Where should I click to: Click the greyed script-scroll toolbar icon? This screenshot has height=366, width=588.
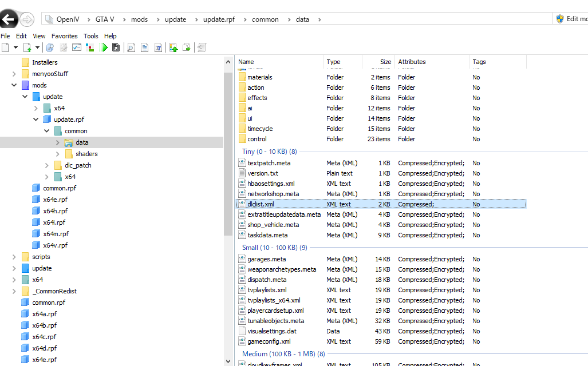pos(202,47)
